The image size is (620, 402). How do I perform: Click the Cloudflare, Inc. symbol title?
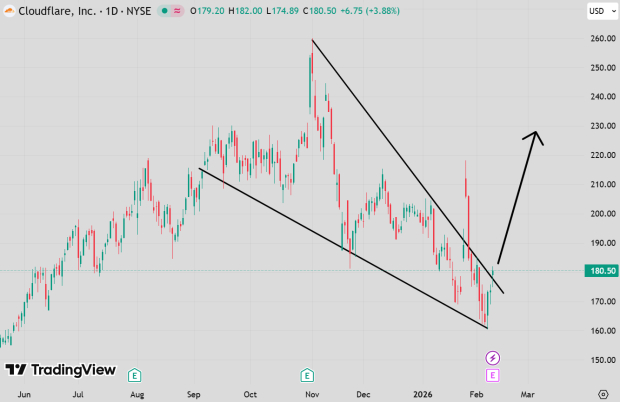click(53, 10)
